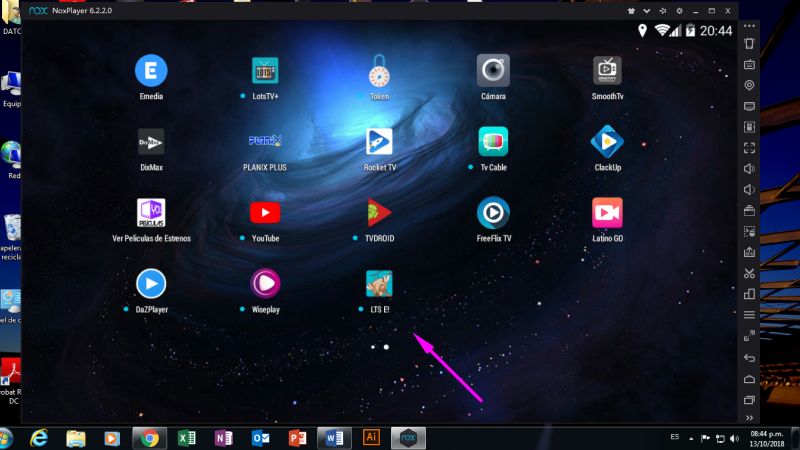
Task: Open Nox virtual location icon
Action: click(x=749, y=85)
